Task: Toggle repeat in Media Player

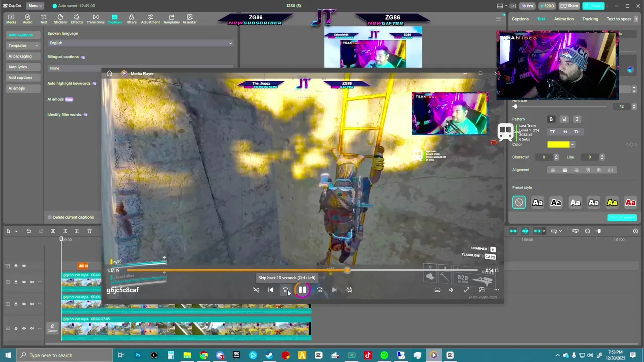Action: pyautogui.click(x=349, y=290)
